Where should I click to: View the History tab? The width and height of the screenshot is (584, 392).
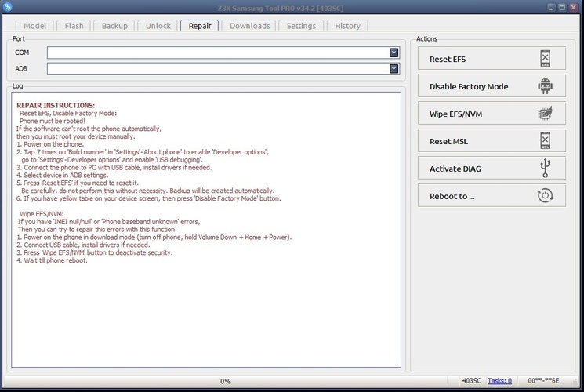pyautogui.click(x=347, y=26)
